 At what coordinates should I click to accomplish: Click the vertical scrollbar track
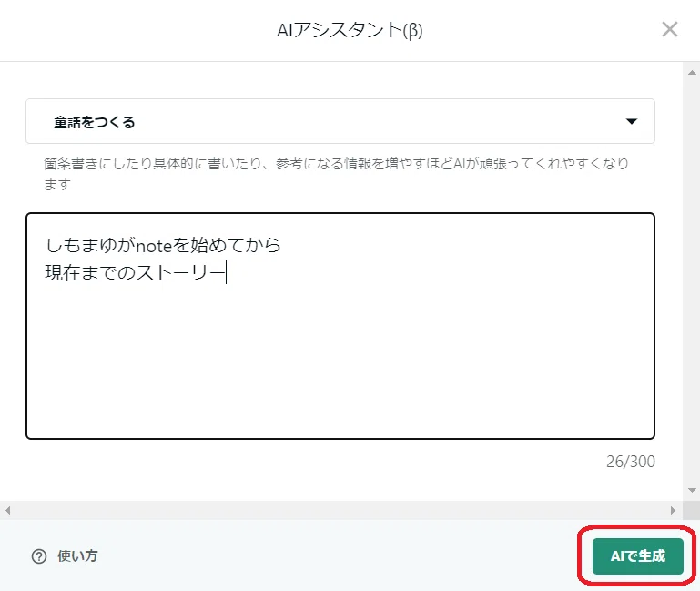click(692, 281)
